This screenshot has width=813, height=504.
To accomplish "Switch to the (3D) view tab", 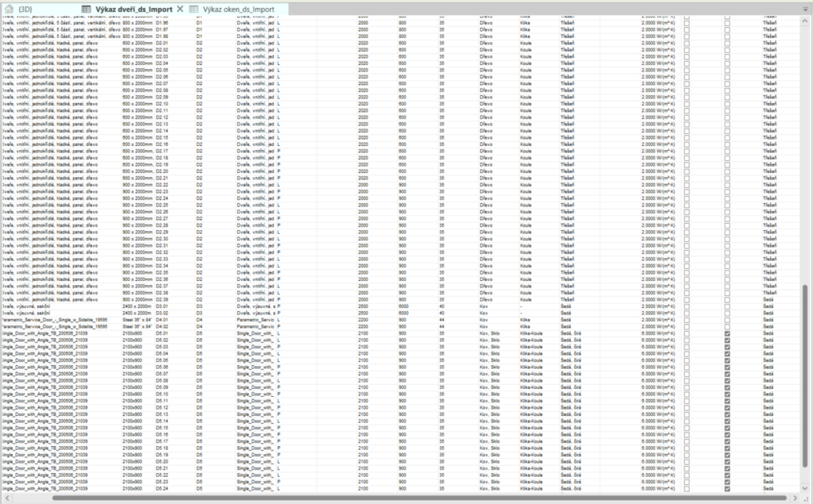I will (x=25, y=8).
